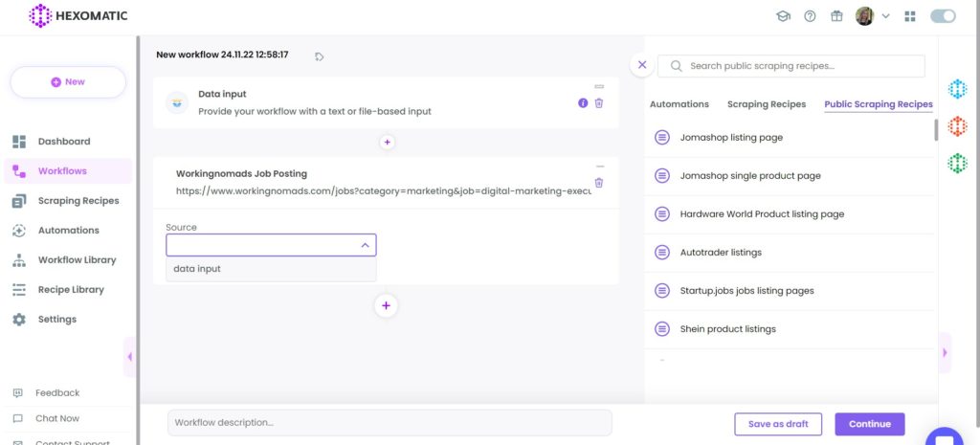Go to Dashboard

click(x=64, y=142)
